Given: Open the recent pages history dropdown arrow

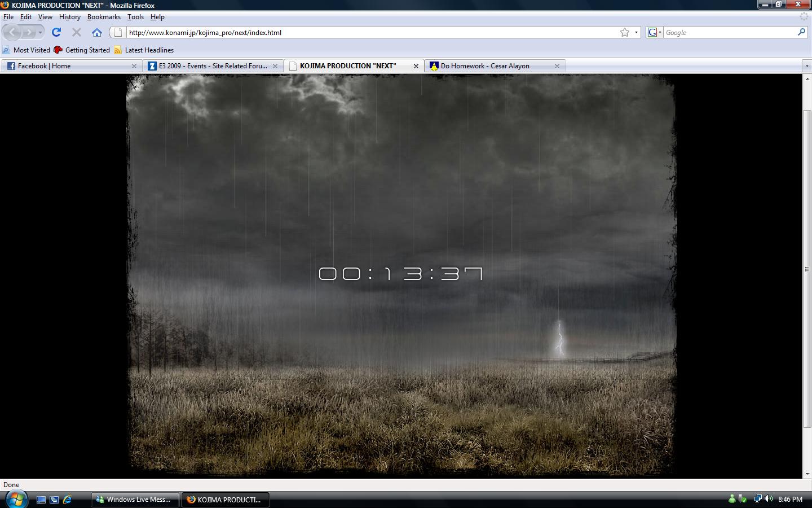Looking at the screenshot, I should click(40, 33).
